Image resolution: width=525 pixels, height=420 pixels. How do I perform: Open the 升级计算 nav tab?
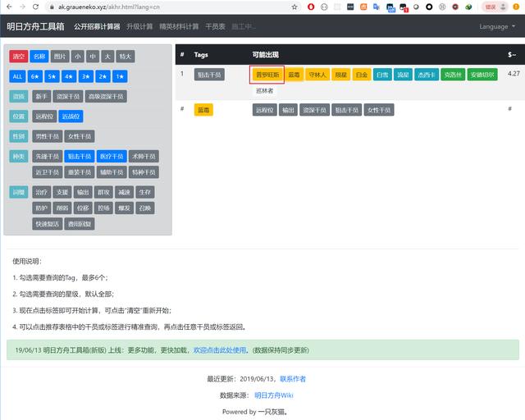tap(139, 26)
